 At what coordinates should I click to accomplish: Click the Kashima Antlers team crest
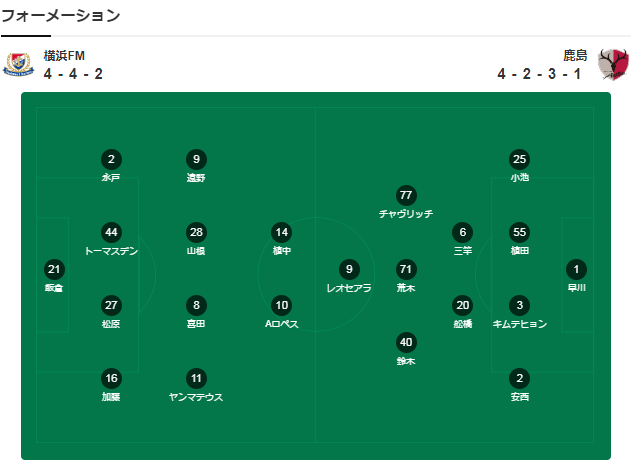[x=613, y=64]
